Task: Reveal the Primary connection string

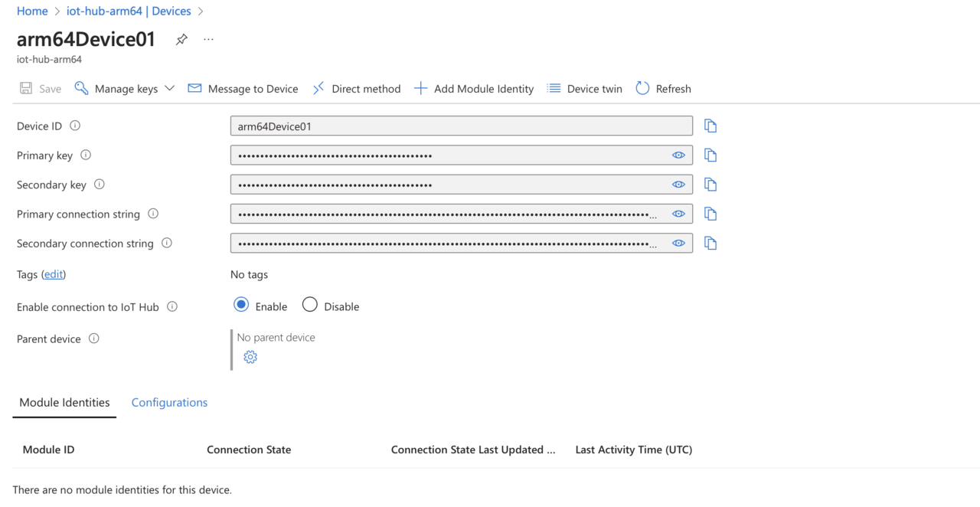Action: (x=678, y=214)
